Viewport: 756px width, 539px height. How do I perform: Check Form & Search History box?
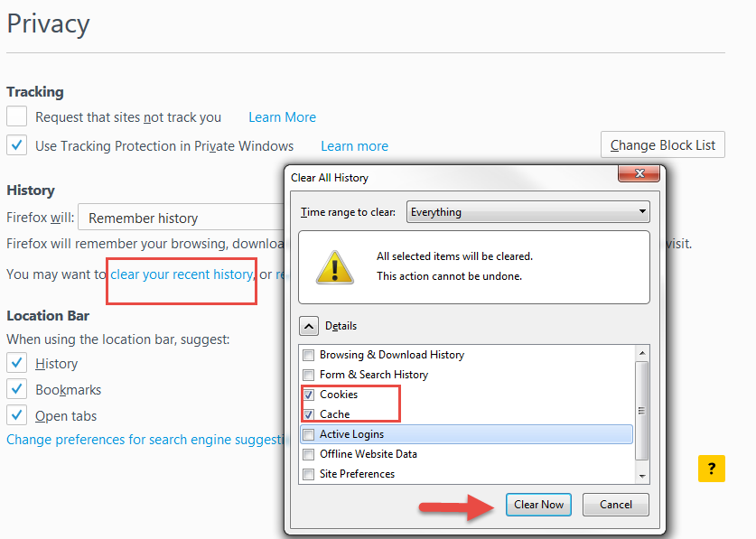[309, 375]
